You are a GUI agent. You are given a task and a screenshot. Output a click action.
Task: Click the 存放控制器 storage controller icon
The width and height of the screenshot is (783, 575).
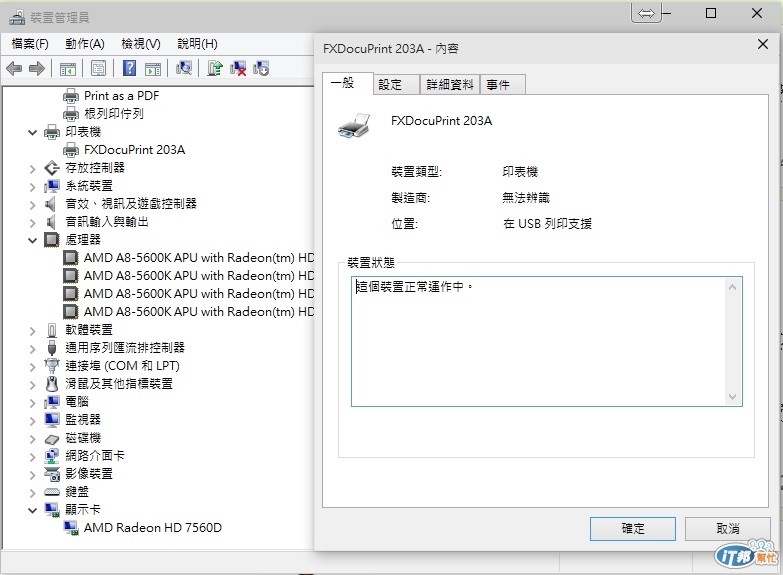click(x=52, y=167)
